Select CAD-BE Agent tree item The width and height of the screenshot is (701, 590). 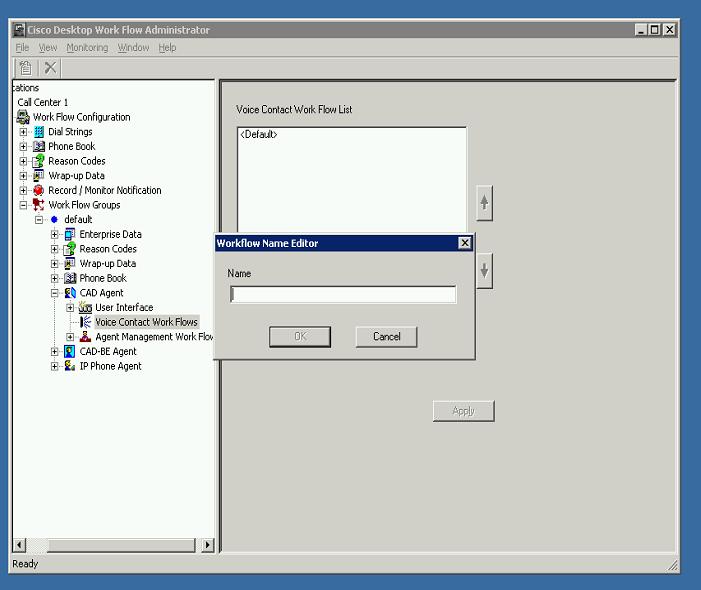108,352
